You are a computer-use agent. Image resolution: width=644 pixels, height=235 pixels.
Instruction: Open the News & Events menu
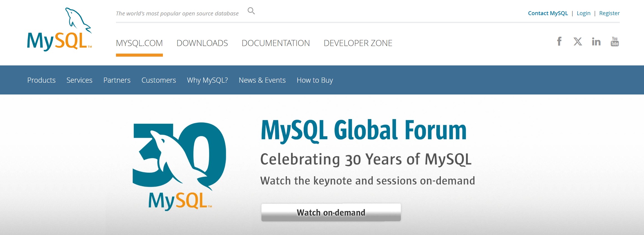coord(262,80)
